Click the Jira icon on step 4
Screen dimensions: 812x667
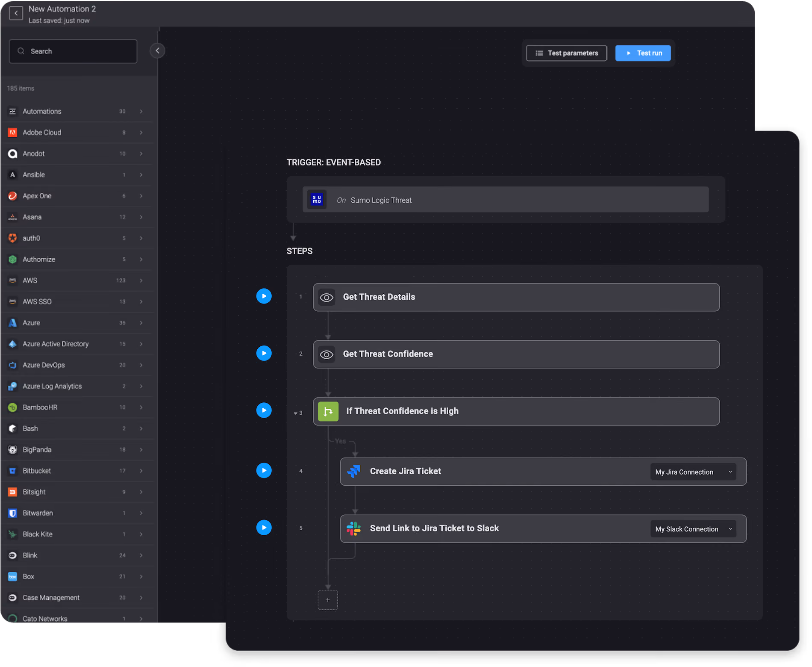click(x=353, y=471)
